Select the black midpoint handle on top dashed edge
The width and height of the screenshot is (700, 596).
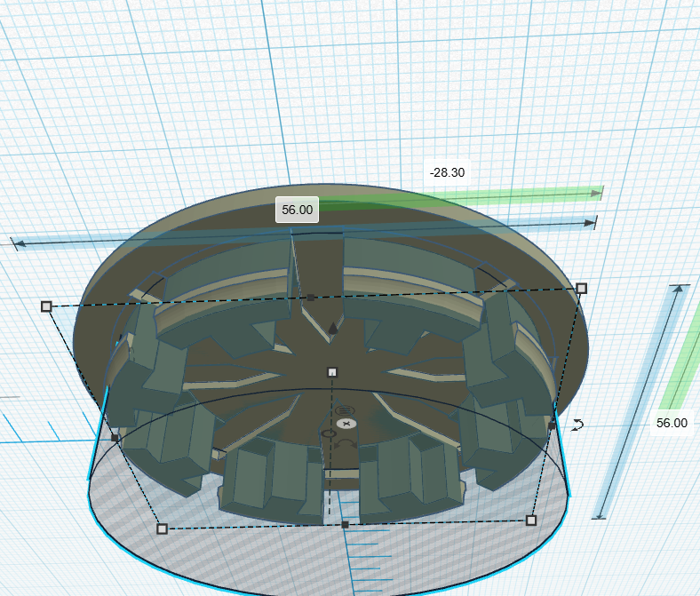[x=311, y=298]
